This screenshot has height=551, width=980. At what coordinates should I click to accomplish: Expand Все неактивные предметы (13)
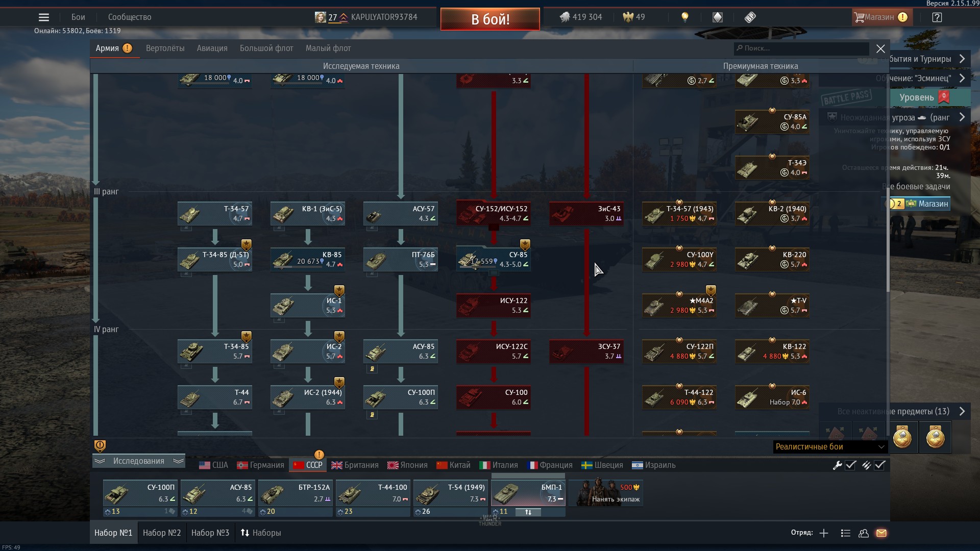point(962,411)
